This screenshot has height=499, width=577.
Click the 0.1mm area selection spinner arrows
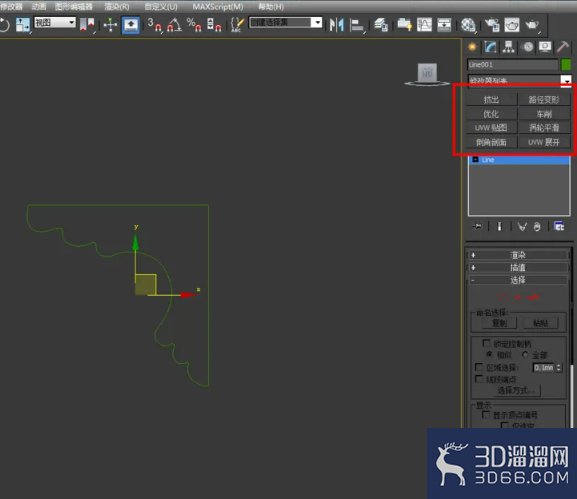(x=559, y=367)
